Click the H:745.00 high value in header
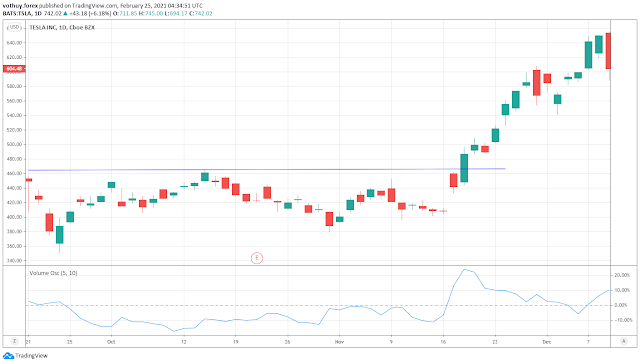This screenshot has height=364, width=640. point(151,13)
